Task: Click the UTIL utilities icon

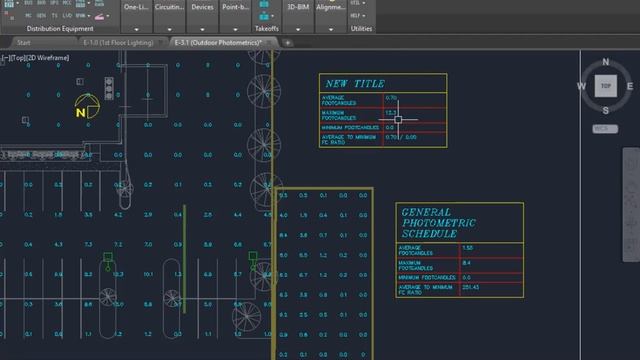Action: click(x=356, y=3)
